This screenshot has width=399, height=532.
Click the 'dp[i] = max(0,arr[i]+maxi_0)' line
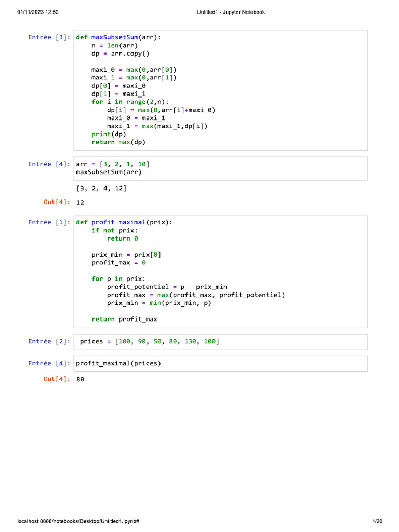[161, 110]
